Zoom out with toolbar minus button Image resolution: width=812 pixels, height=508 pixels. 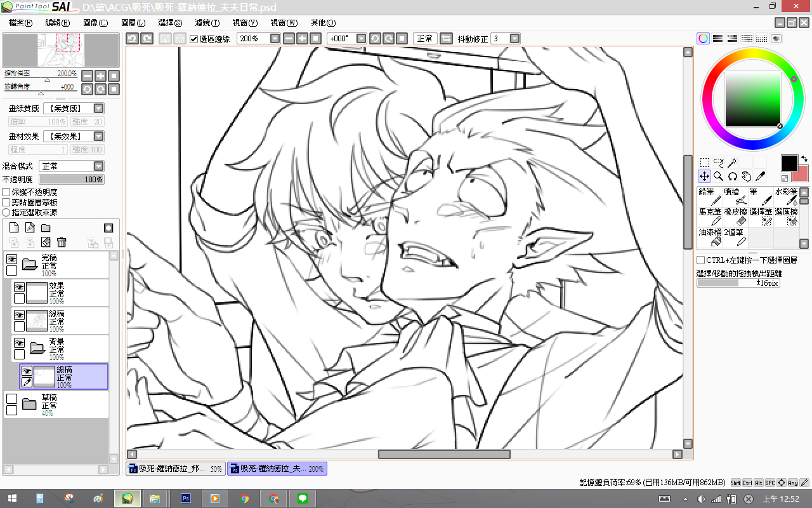289,39
